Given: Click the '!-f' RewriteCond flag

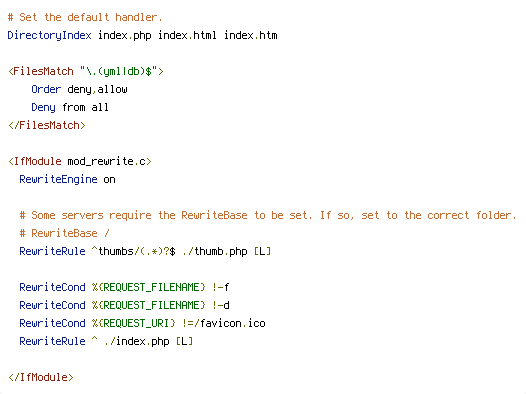Looking at the screenshot, I should click(x=221, y=287).
